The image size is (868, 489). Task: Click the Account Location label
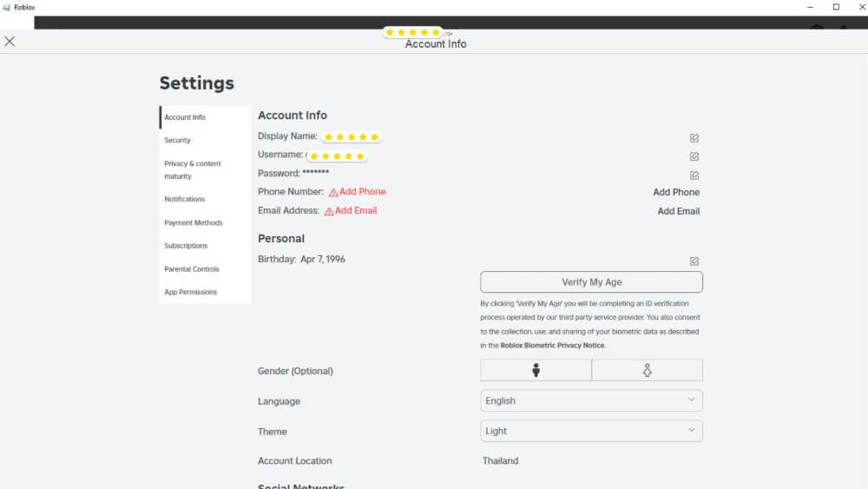294,460
